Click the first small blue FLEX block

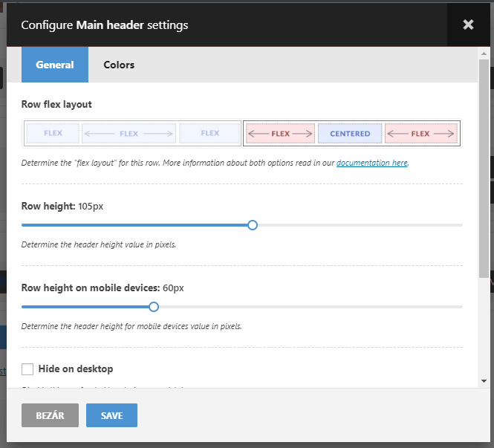pos(53,134)
